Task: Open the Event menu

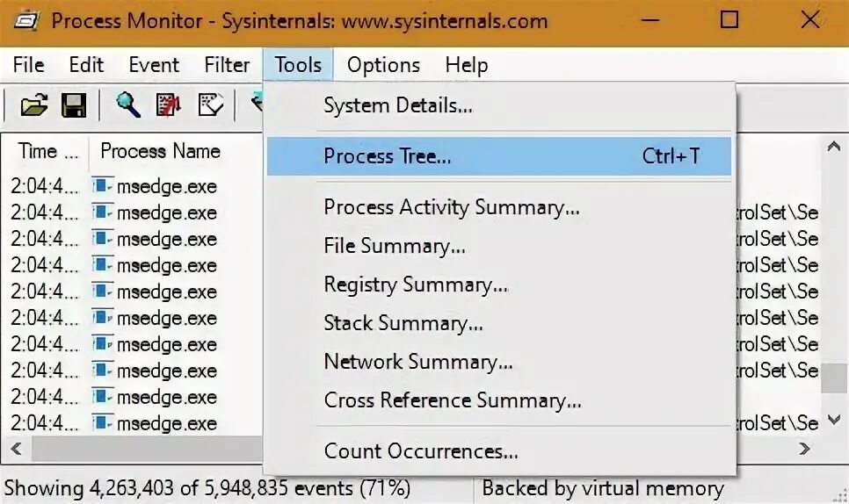Action: (x=154, y=65)
